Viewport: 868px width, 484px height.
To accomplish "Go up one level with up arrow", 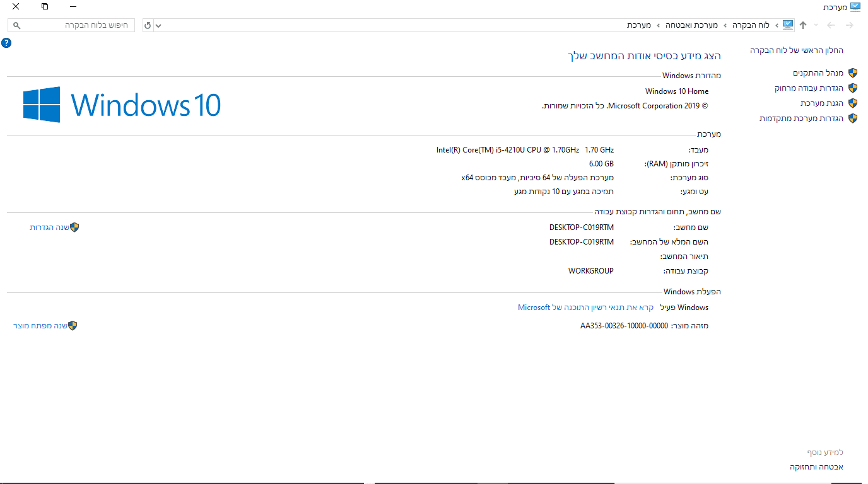I will click(803, 25).
